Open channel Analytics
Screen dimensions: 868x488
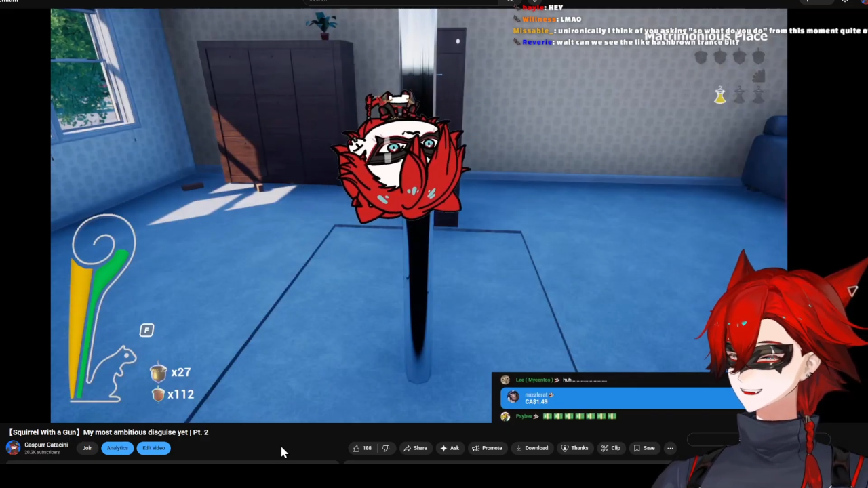[x=117, y=448]
